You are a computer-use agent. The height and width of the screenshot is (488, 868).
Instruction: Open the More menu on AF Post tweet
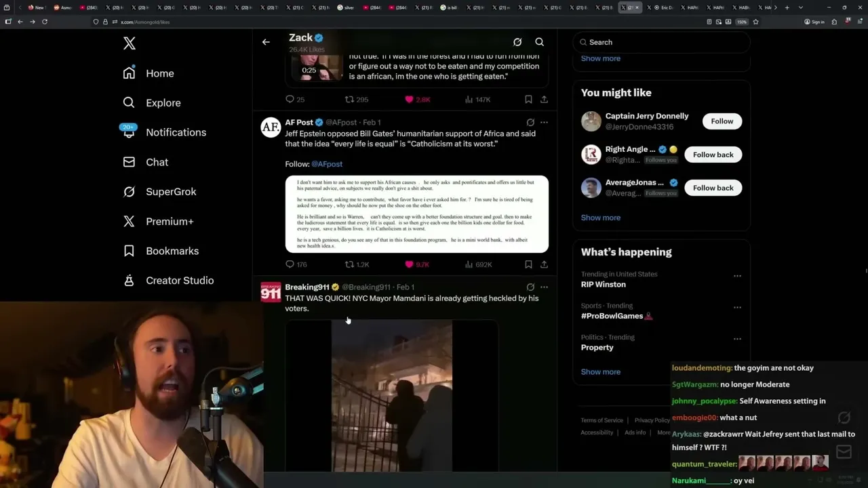[x=544, y=123]
